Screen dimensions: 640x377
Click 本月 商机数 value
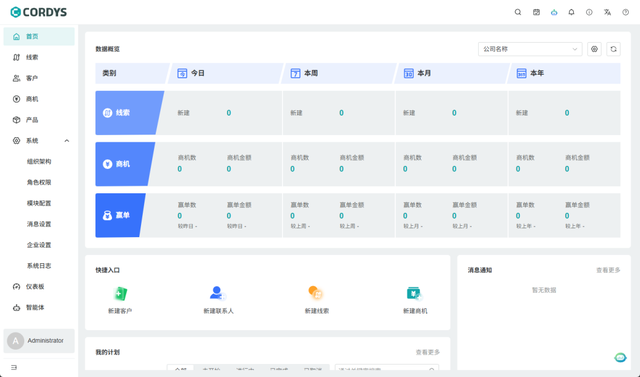click(405, 169)
